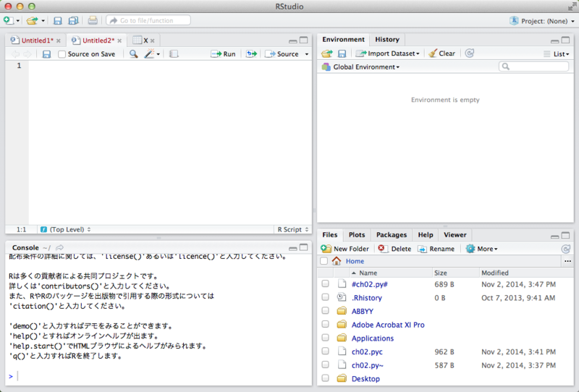The image size is (579, 392).
Task: Maximize the Console pane
Action: pos(303,247)
